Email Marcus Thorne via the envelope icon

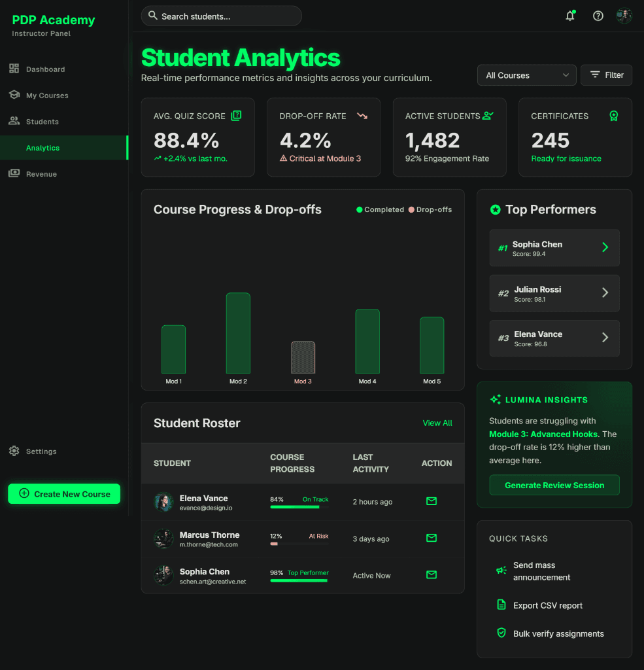point(432,538)
